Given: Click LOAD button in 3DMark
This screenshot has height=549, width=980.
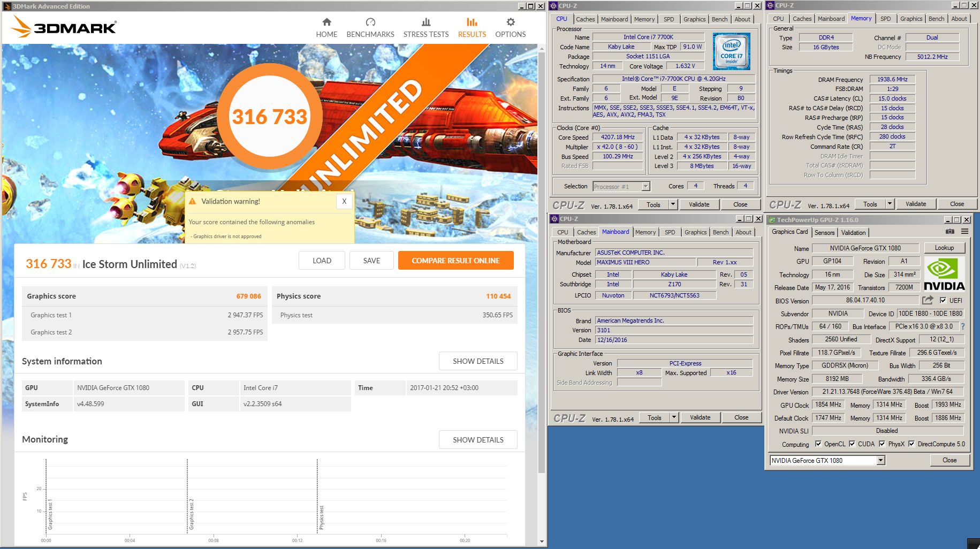Looking at the screenshot, I should tap(322, 261).
